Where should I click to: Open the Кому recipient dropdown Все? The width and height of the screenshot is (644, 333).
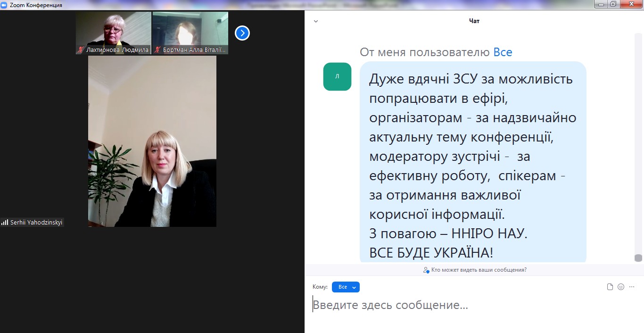pos(346,287)
